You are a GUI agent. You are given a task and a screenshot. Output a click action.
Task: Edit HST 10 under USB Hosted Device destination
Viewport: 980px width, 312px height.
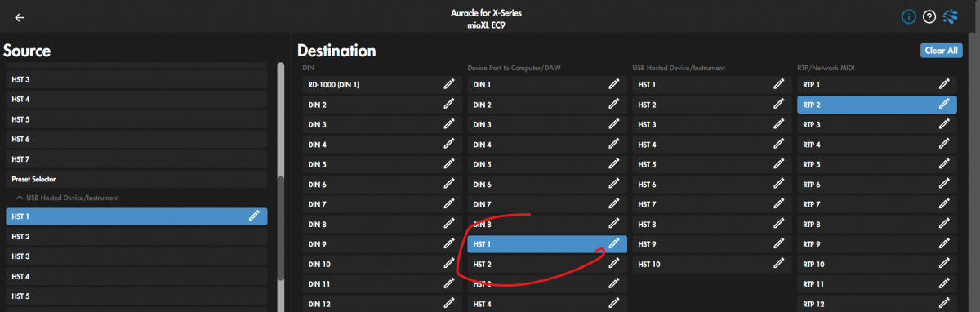pos(779,264)
